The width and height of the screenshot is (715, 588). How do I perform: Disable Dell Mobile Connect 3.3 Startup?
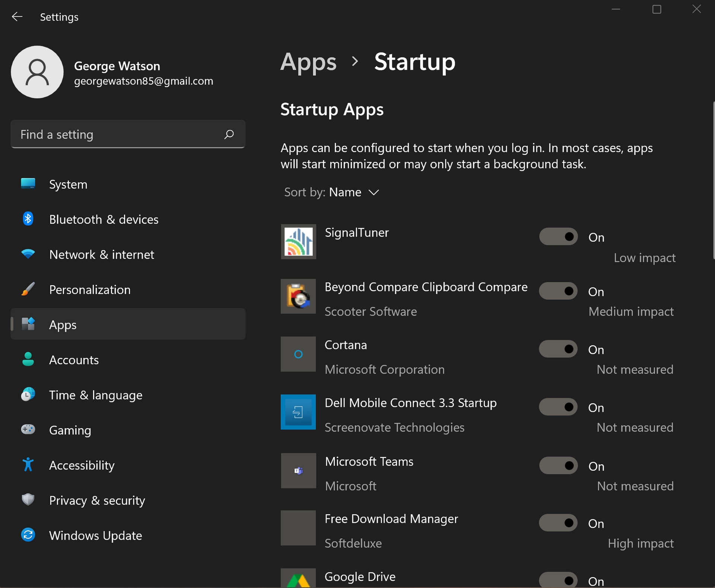559,407
